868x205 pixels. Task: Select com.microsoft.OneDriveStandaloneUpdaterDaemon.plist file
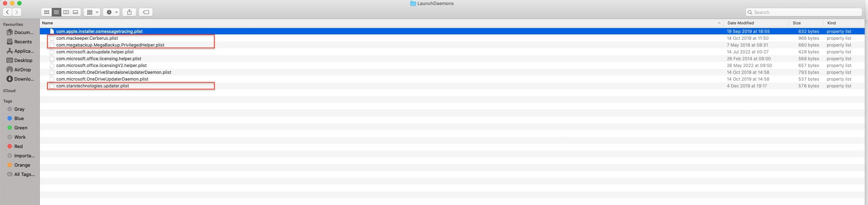(452, 72)
